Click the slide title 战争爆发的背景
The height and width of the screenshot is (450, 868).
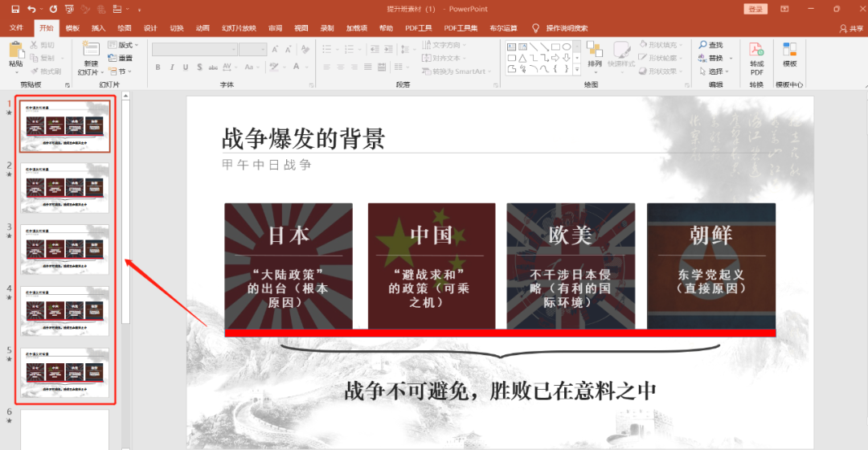pyautogui.click(x=303, y=138)
